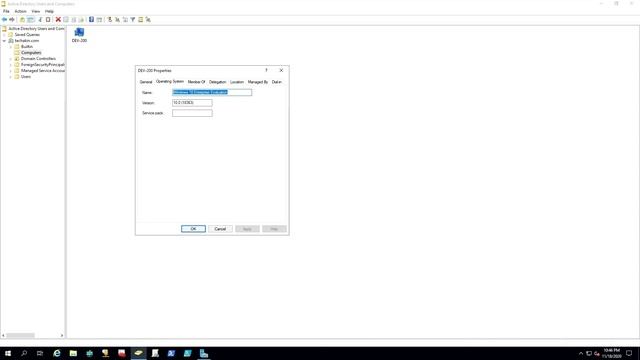
Task: Select Builtin in the console tree
Action: point(27,47)
